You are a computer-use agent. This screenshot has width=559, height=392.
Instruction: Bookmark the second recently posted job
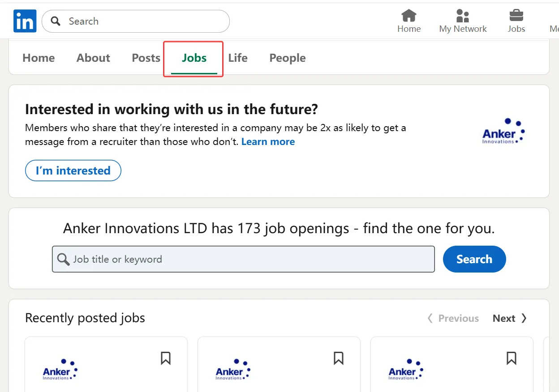pyautogui.click(x=339, y=358)
